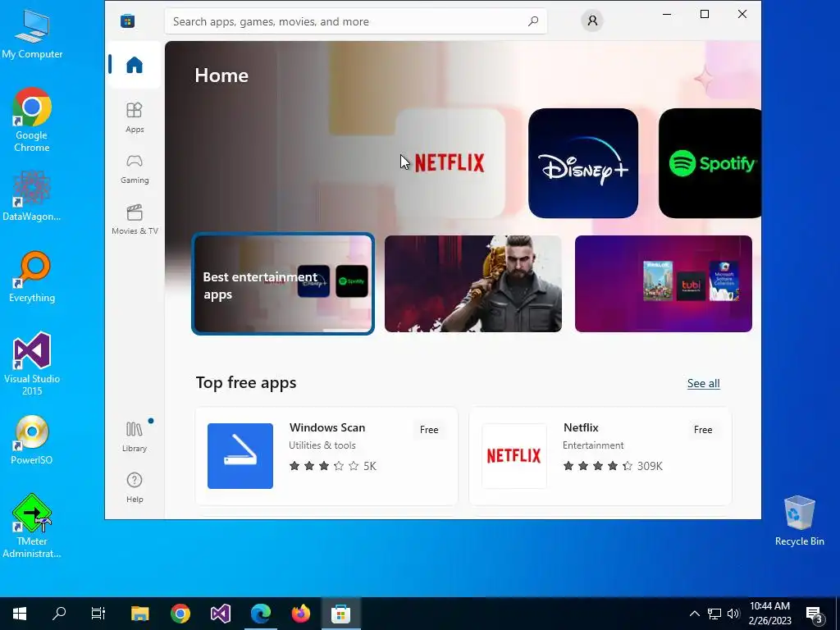Open volume control in tray
The image size is (840, 630).
pyautogui.click(x=733, y=614)
